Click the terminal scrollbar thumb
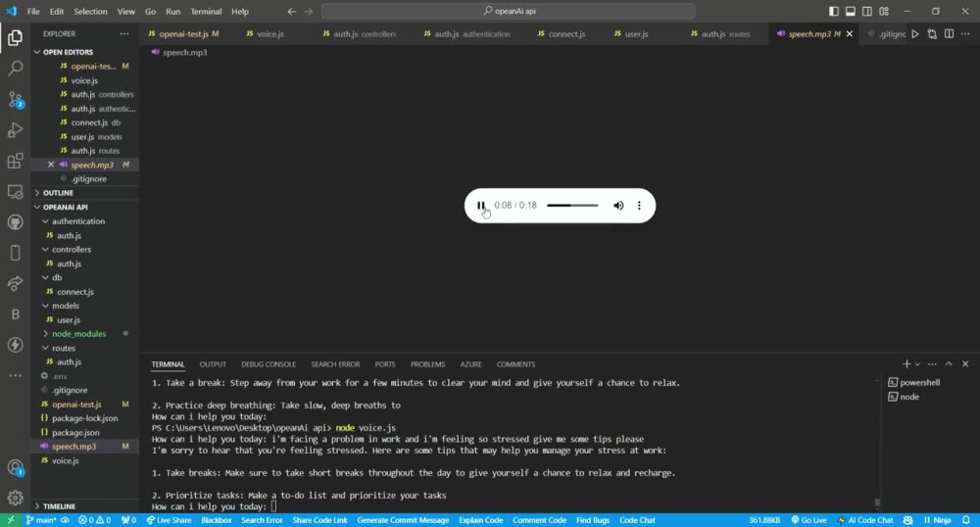This screenshot has width=980, height=527. click(877, 503)
